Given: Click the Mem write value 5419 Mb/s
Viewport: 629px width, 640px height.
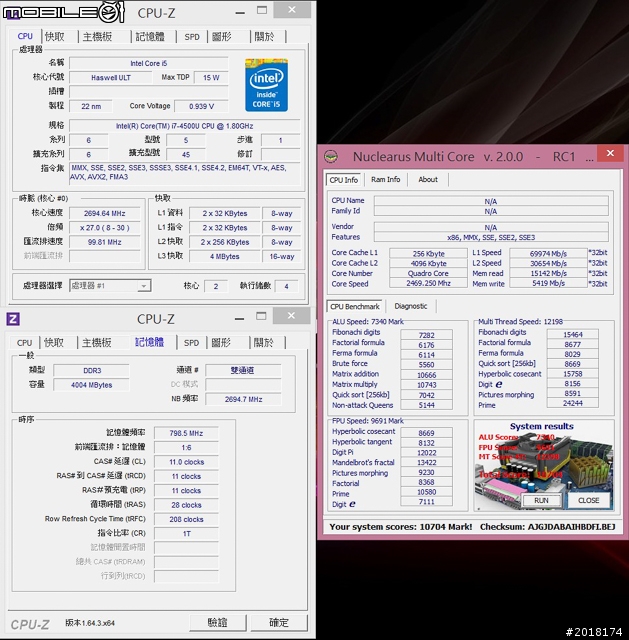Looking at the screenshot, I should 548,283.
